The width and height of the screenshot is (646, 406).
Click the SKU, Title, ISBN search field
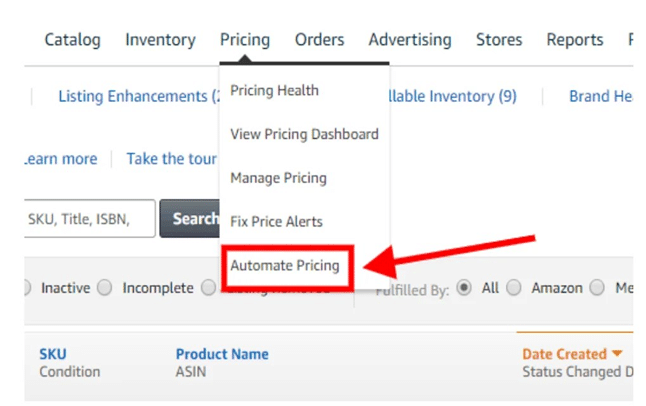(x=90, y=218)
